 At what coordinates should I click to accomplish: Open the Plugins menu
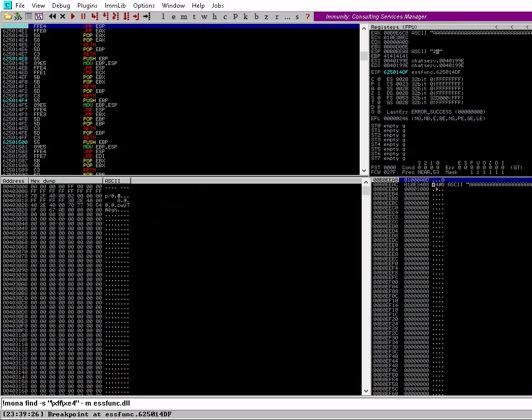[x=87, y=6]
